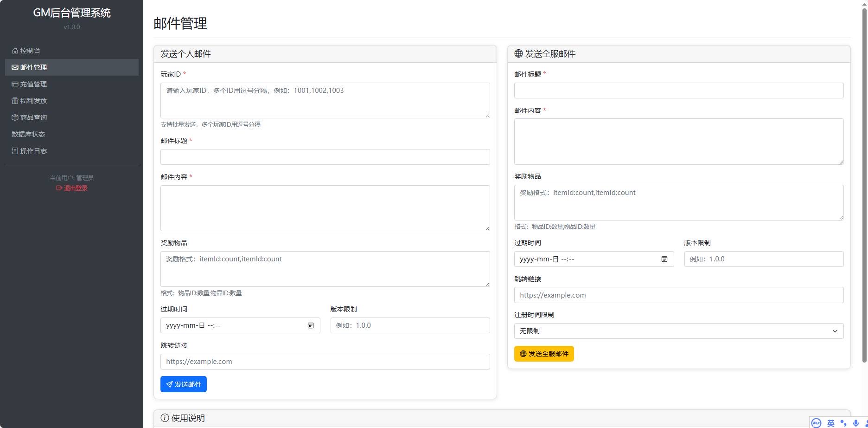The height and width of the screenshot is (428, 868).
Task: Focus global mail 跳转链接 field
Action: (679, 295)
